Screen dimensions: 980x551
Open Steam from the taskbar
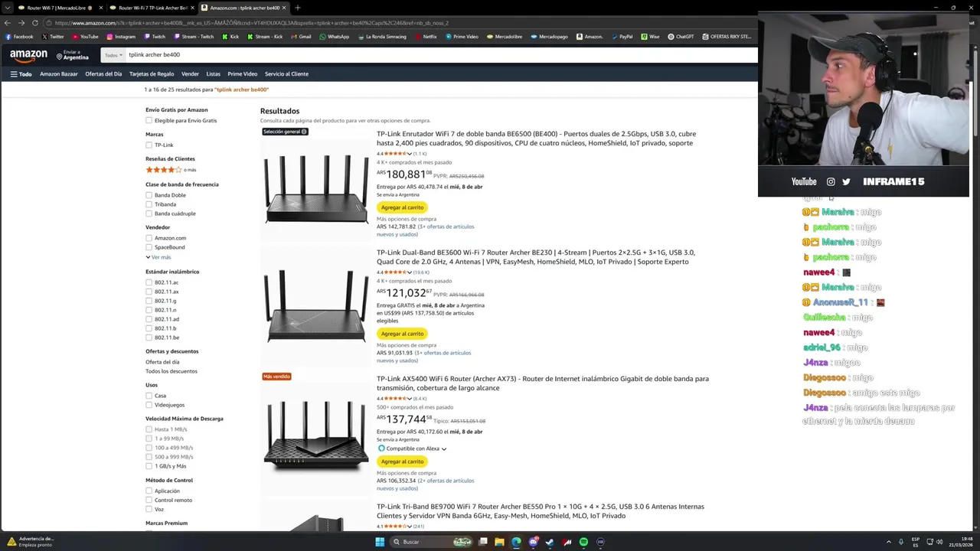click(550, 542)
